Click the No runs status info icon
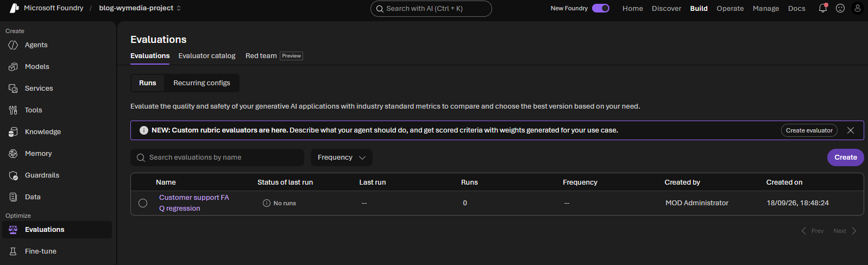Screen dimensions: 868x265 [267, 203]
